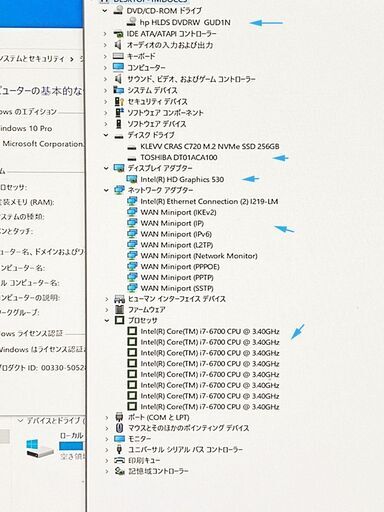The height and width of the screenshot is (512, 384).
Task: Expand IDE ATA/ATAPI コントローラー node
Action: (105, 34)
